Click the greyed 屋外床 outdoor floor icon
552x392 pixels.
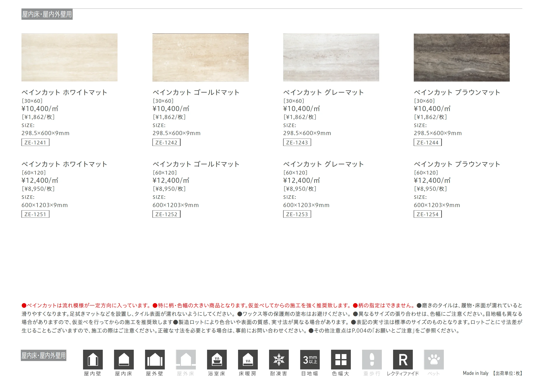pos(186,359)
